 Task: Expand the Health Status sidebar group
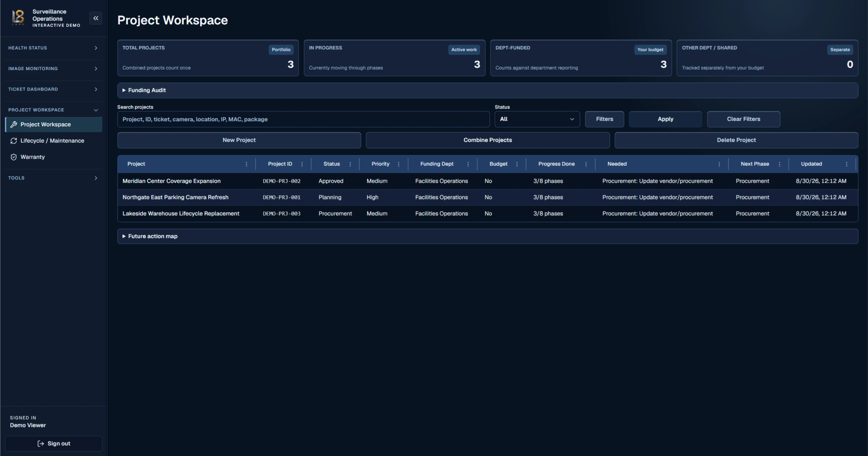click(53, 48)
